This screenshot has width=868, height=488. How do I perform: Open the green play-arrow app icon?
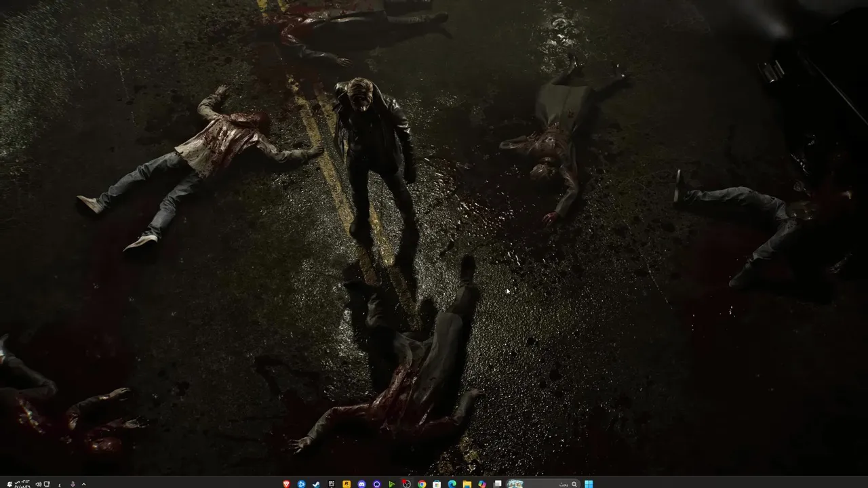pos(392,484)
